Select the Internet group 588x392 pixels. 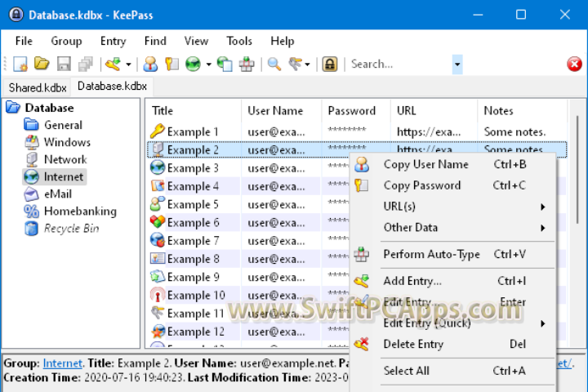pyautogui.click(x=64, y=176)
